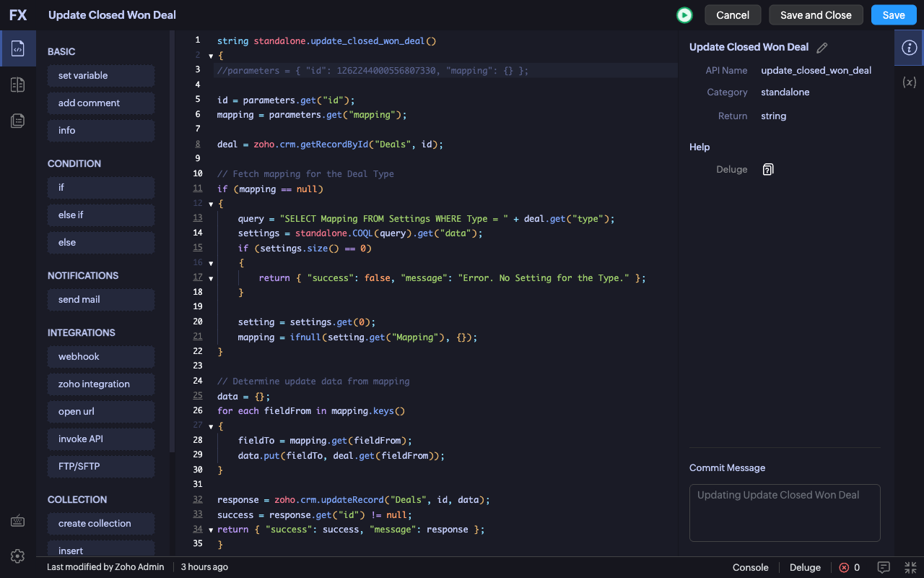Viewport: 924px width, 578px height.
Task: Insert an open url snippet
Action: tap(101, 412)
